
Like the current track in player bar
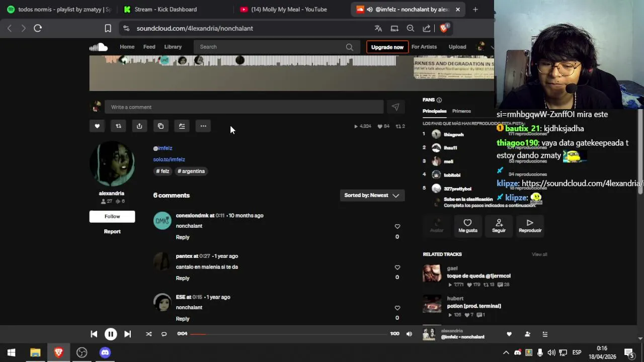click(x=509, y=334)
